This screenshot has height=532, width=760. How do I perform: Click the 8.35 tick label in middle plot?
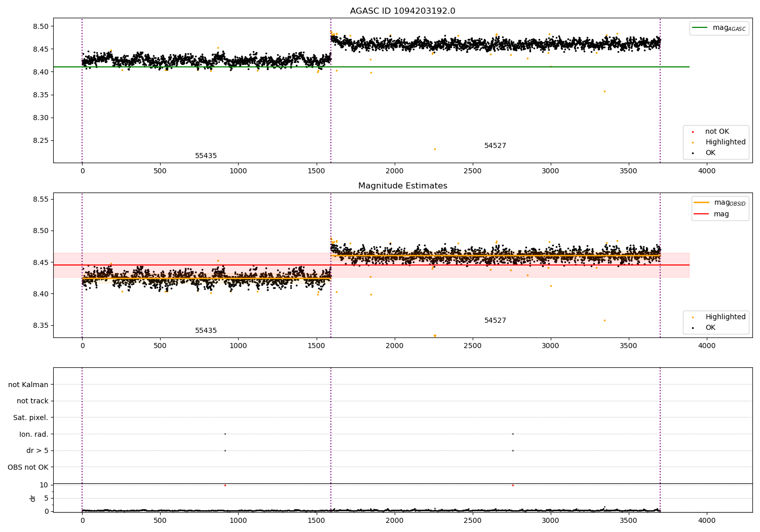[x=40, y=326]
